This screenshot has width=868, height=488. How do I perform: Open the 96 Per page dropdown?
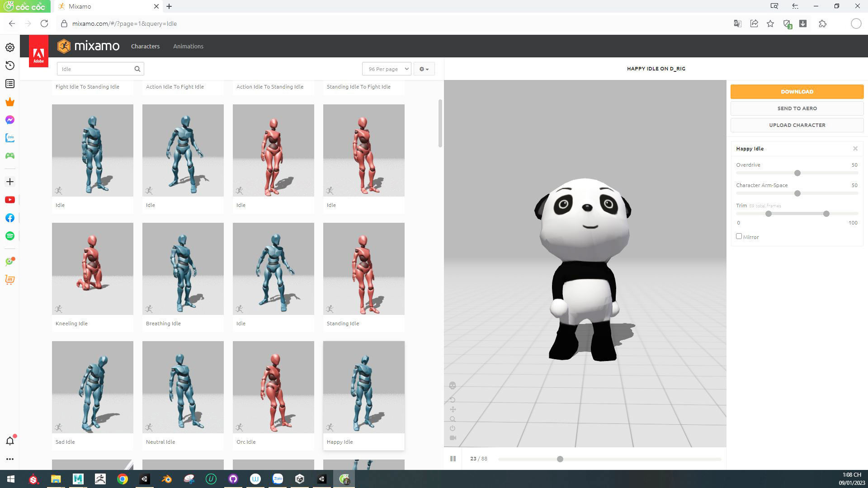tap(387, 69)
